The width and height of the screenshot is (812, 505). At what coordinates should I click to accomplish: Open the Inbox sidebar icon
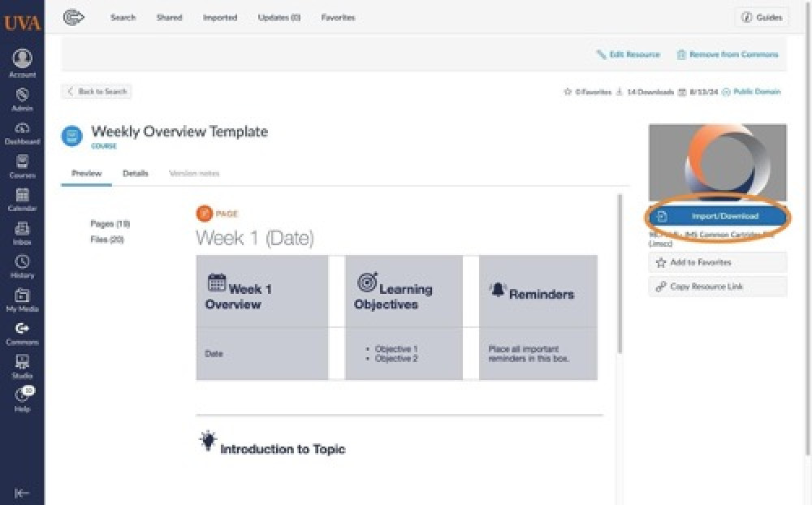22,233
